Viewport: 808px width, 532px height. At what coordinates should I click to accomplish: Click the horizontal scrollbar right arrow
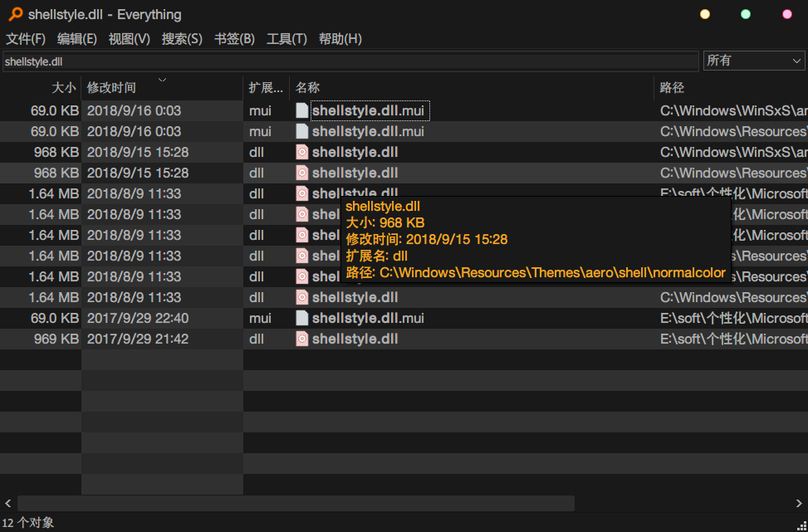(x=799, y=503)
